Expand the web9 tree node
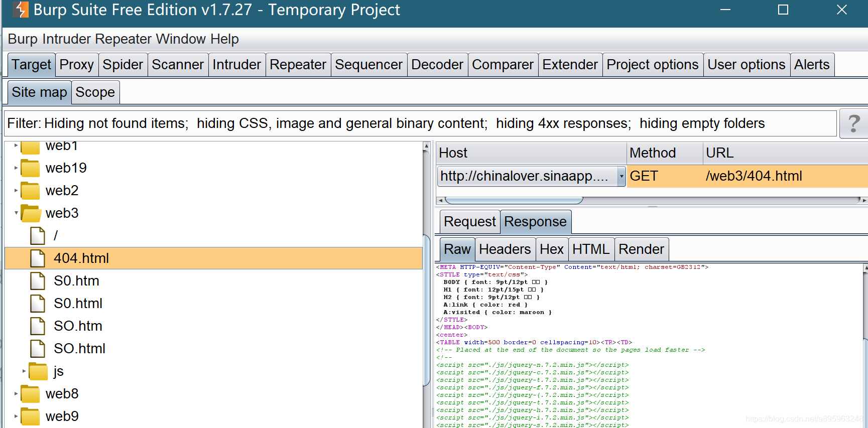 [16, 416]
